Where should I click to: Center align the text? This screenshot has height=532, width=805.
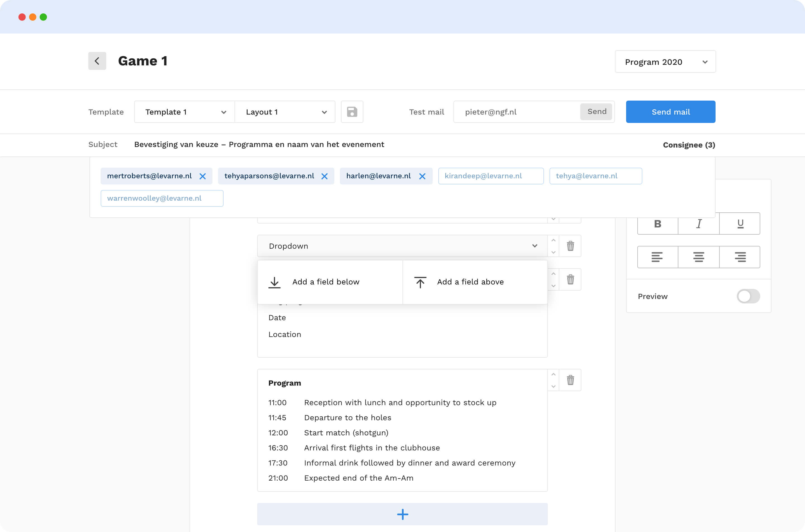tap(699, 257)
